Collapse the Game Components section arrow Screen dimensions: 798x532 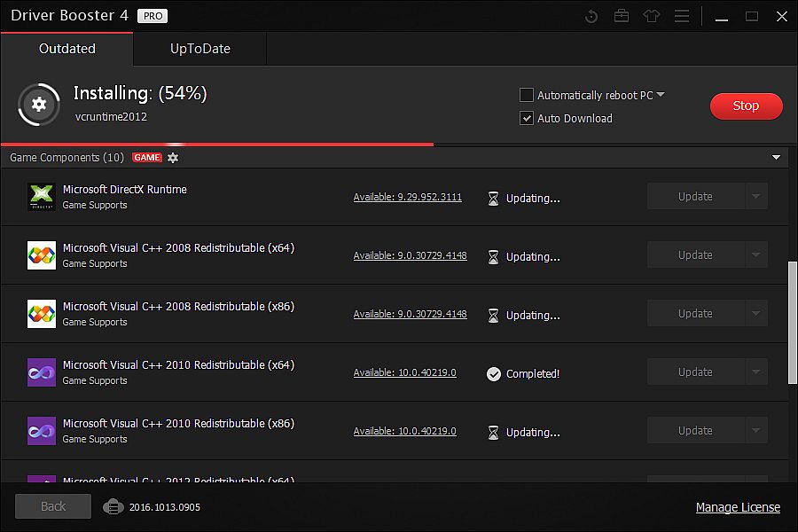point(776,158)
